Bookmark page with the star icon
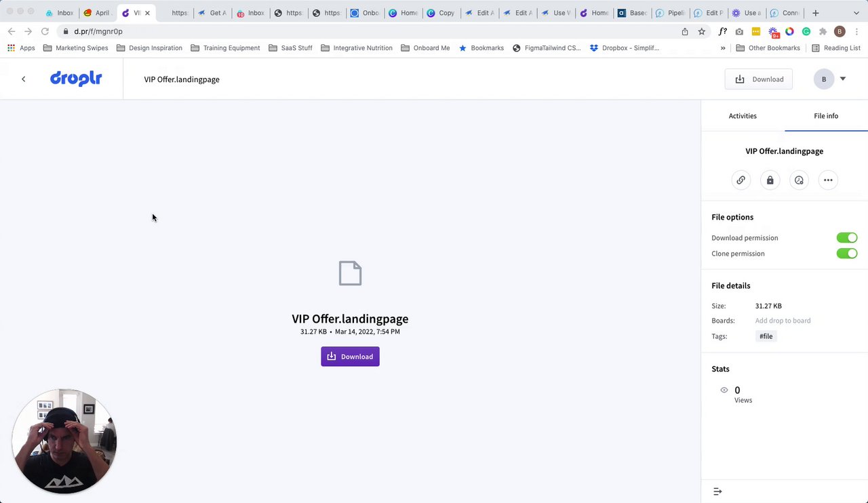The image size is (868, 503). (x=702, y=31)
